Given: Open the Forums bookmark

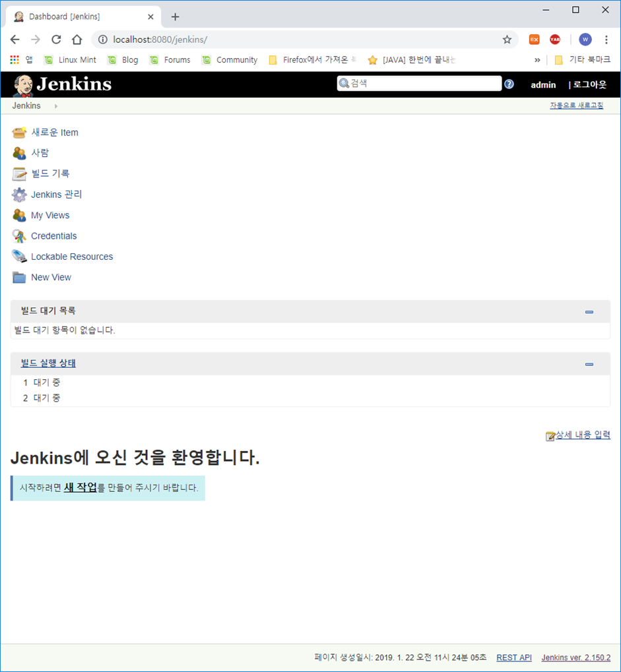Looking at the screenshot, I should pos(170,60).
